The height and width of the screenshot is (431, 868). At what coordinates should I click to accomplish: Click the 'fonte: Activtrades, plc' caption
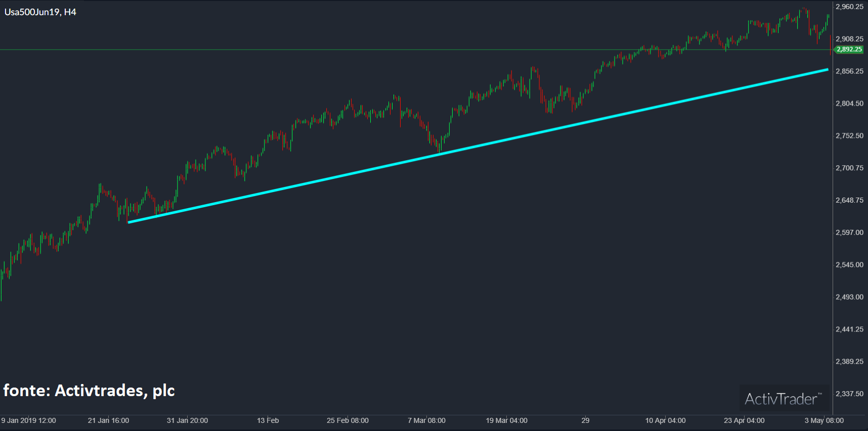point(89,391)
